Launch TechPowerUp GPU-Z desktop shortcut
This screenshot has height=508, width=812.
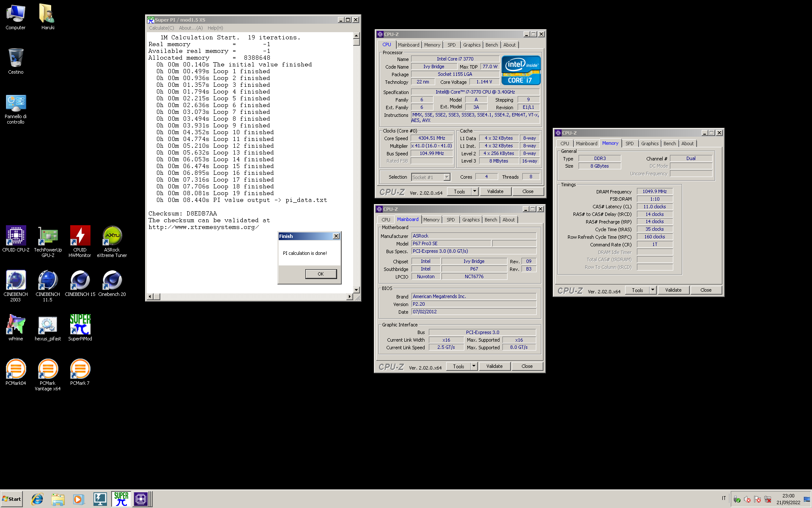point(48,242)
